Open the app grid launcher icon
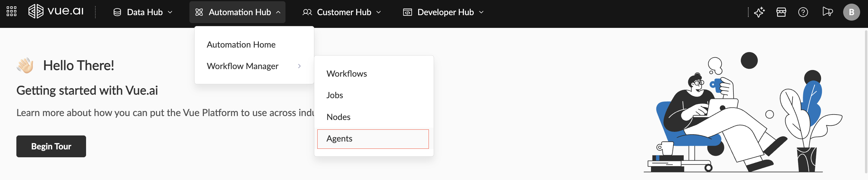 pos(12,12)
